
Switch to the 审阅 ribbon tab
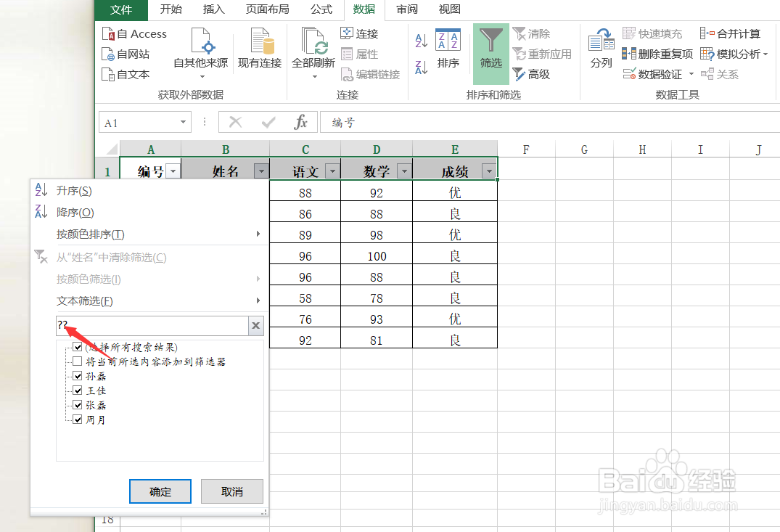coord(407,9)
